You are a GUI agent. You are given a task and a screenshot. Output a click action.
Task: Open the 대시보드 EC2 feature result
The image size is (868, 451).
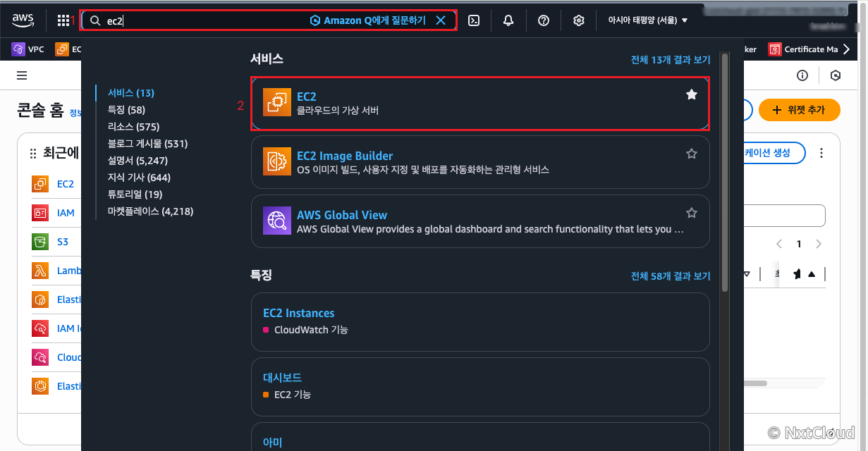(480, 386)
